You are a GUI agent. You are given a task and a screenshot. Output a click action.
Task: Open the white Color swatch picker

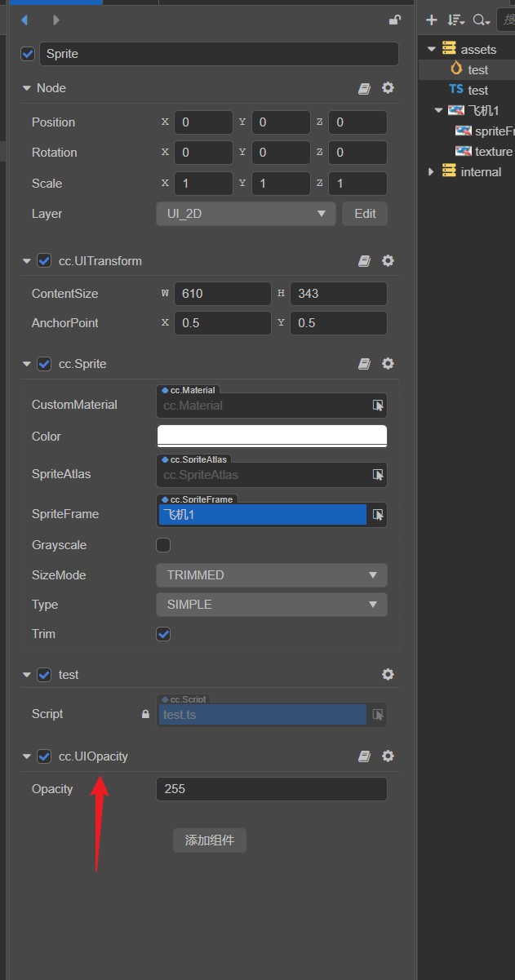(271, 436)
